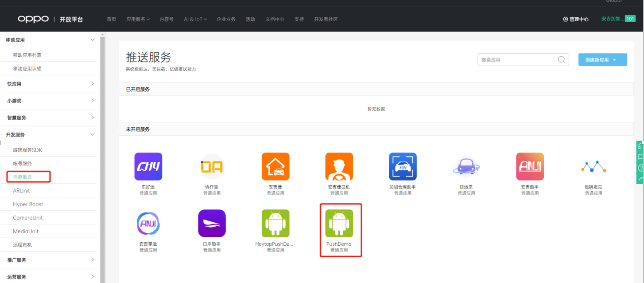Select 开发者社区 in top navigation
This screenshot has width=644, height=283.
click(326, 20)
